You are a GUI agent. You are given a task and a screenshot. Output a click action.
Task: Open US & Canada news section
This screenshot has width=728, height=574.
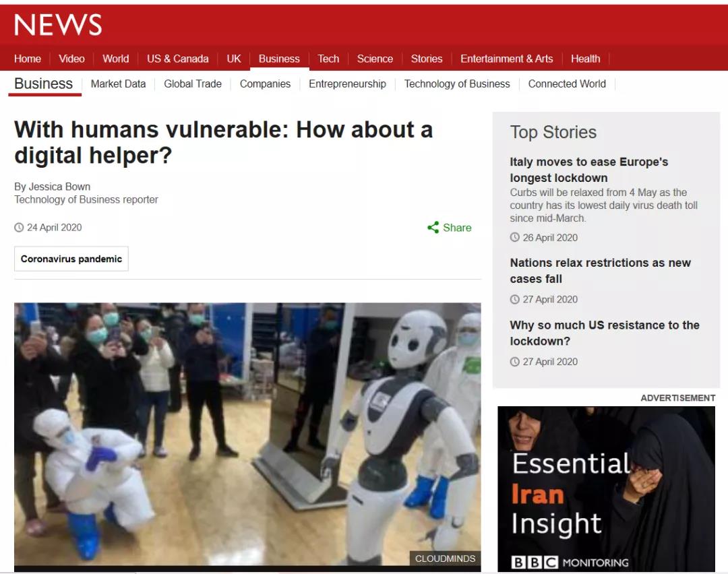(178, 59)
